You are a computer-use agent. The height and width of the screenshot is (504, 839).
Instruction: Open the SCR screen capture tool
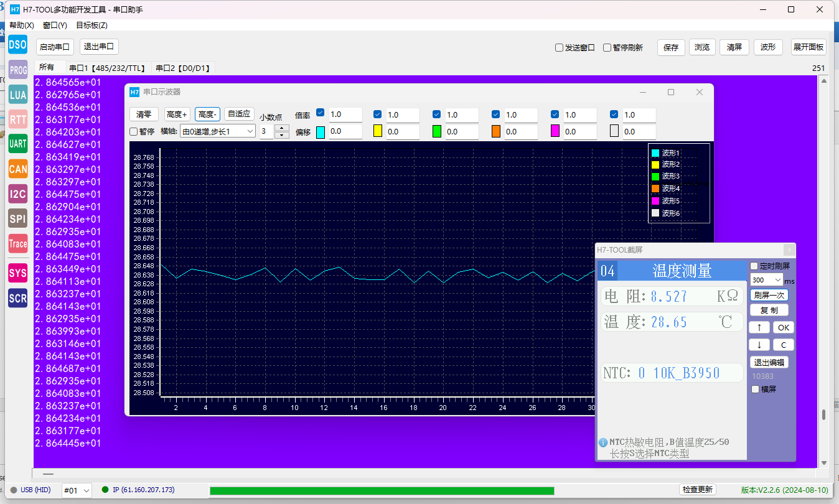click(18, 298)
